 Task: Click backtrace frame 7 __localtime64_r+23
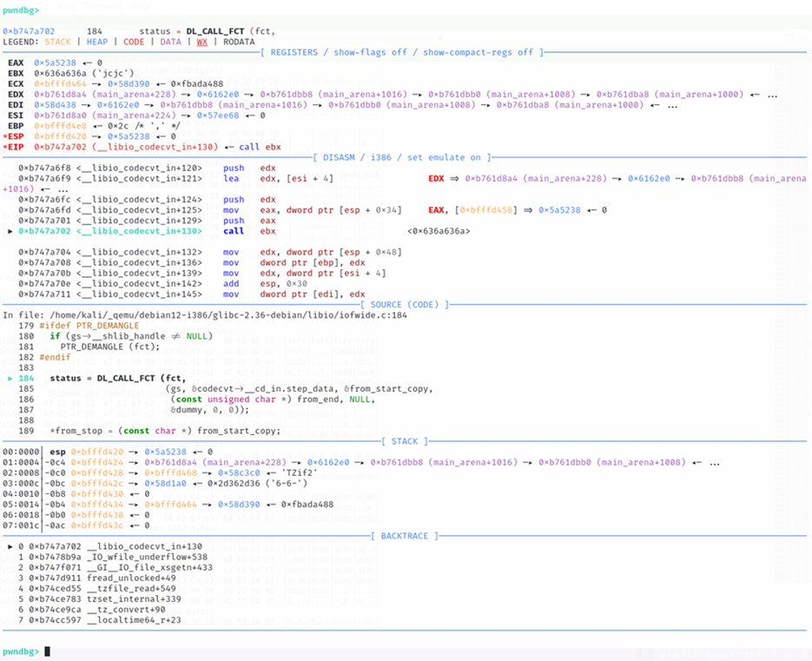[x=99, y=620]
